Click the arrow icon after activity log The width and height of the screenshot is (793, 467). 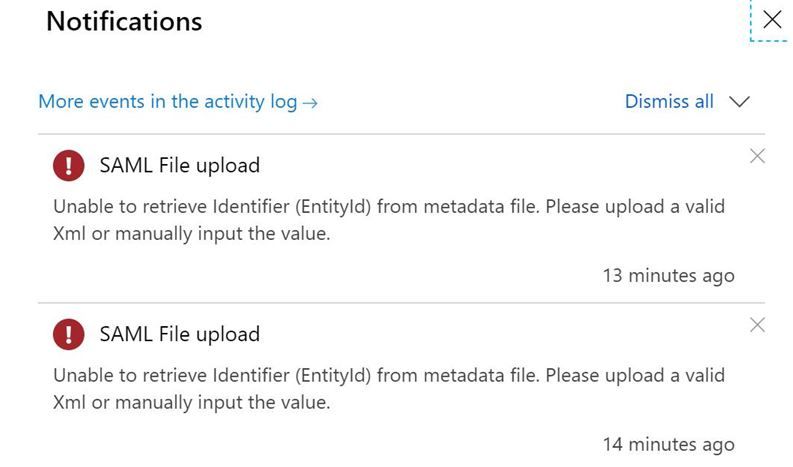310,103
